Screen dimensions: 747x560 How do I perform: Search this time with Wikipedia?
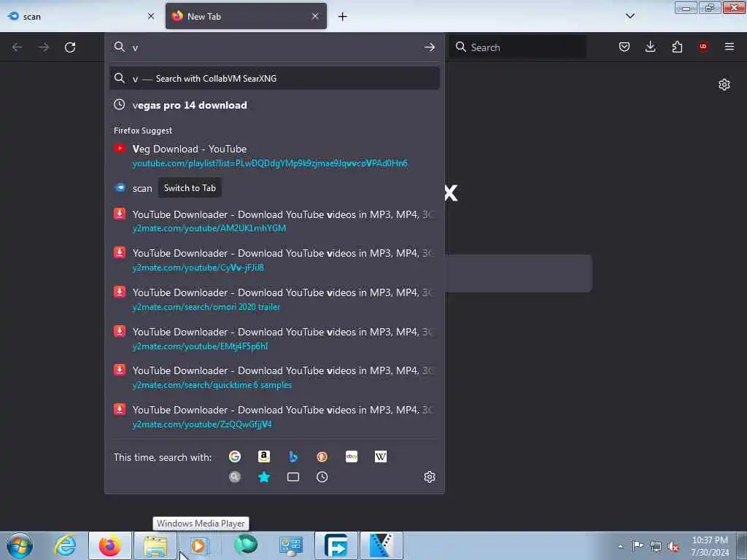point(381,456)
